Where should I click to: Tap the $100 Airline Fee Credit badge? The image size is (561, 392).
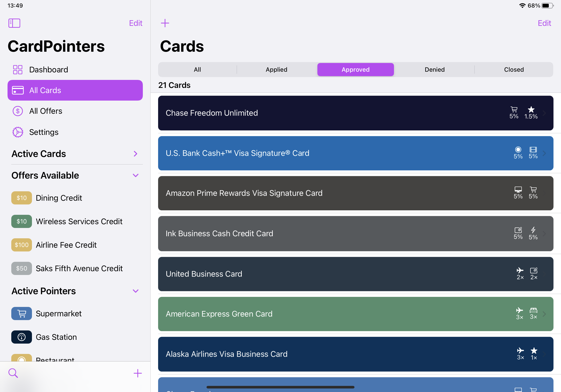tap(22, 245)
